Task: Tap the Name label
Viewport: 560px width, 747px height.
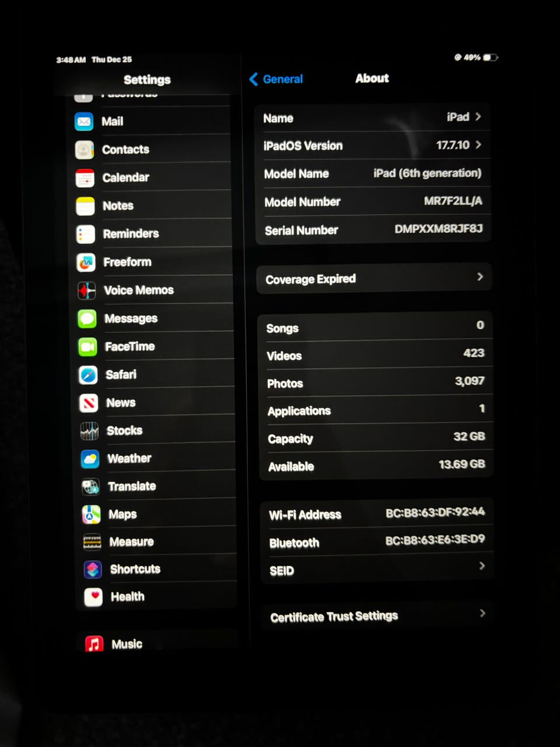Action: coord(278,118)
